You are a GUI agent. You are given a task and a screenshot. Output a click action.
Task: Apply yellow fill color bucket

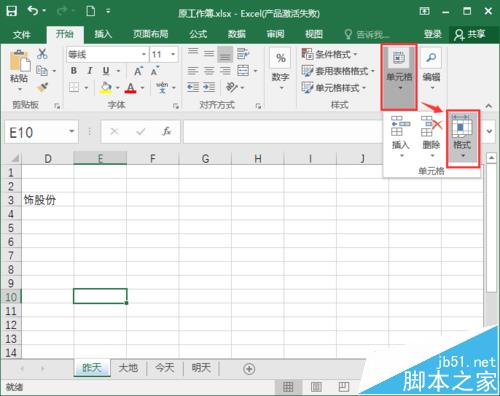pyautogui.click(x=106, y=88)
